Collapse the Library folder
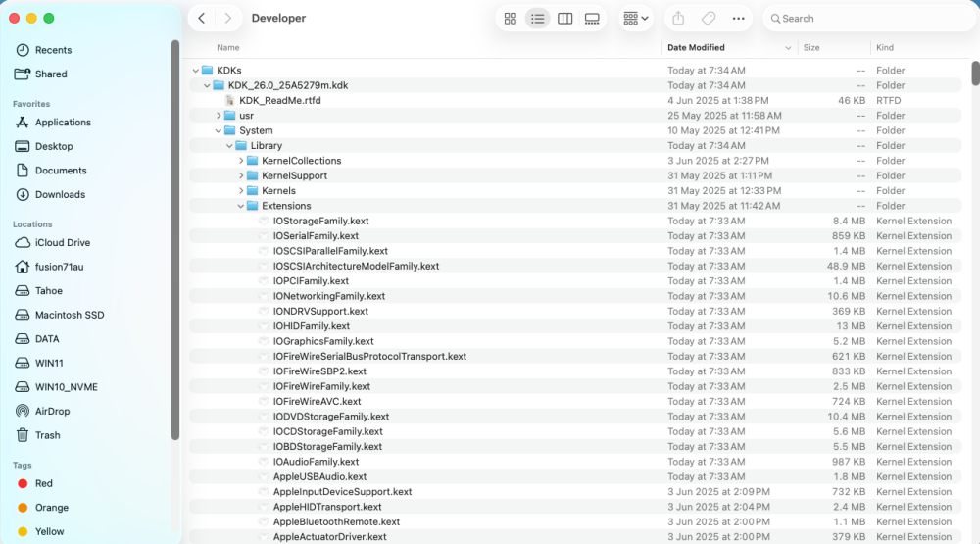This screenshot has width=980, height=544. (x=229, y=146)
